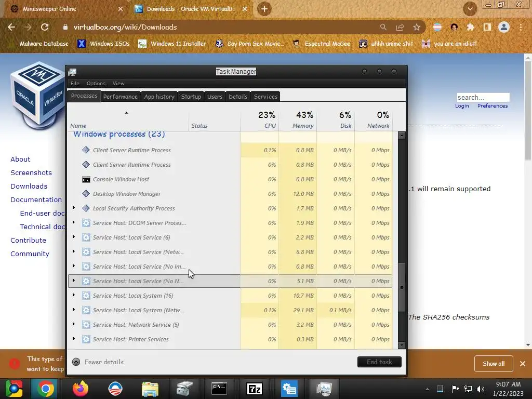Open the Preferences link on VirtualBox page

pyautogui.click(x=493, y=106)
